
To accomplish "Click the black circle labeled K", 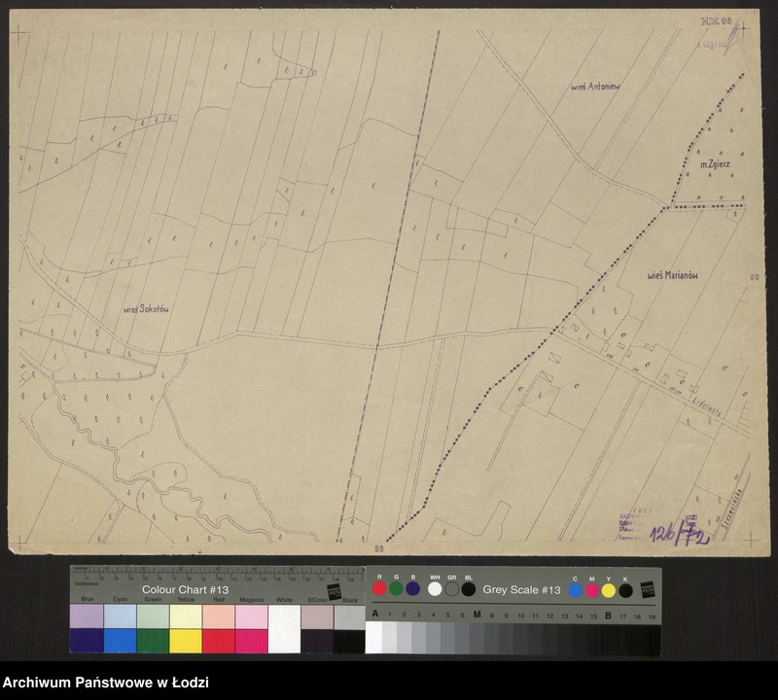I will coord(625,590).
